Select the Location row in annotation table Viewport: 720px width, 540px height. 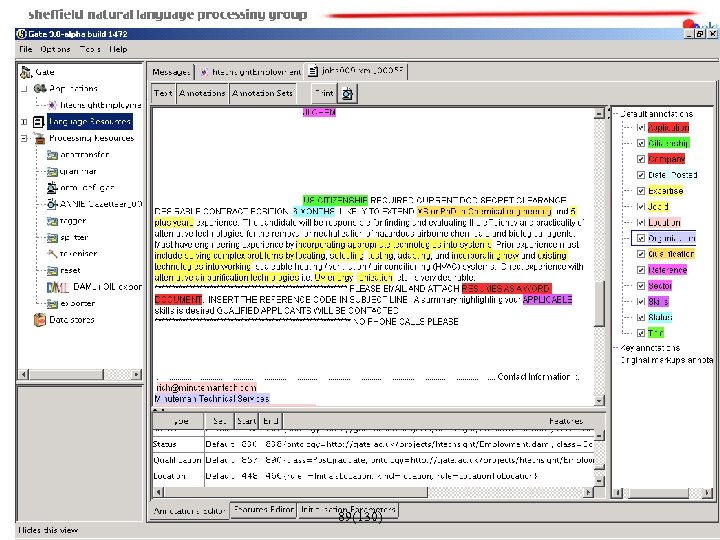point(373,476)
